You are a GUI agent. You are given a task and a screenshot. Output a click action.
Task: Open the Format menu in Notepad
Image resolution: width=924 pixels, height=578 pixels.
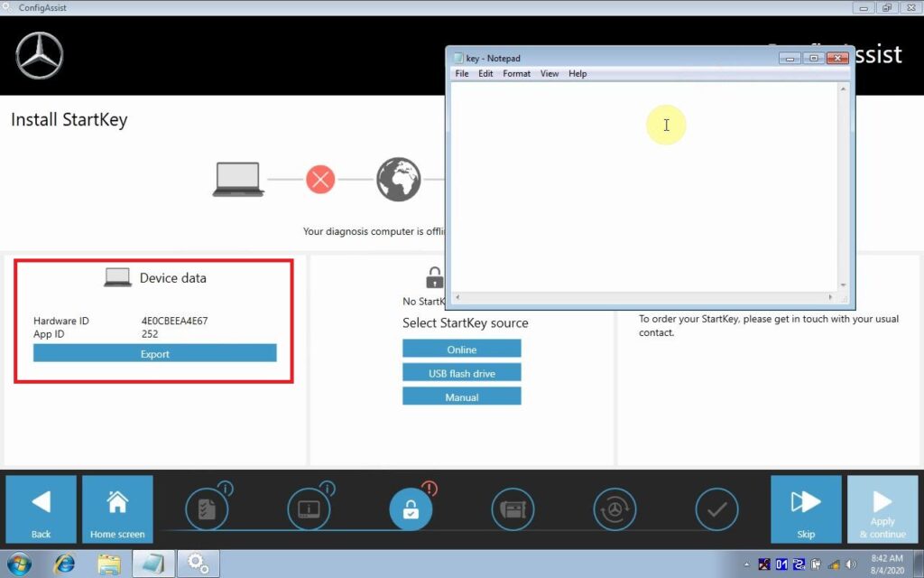[x=516, y=74]
